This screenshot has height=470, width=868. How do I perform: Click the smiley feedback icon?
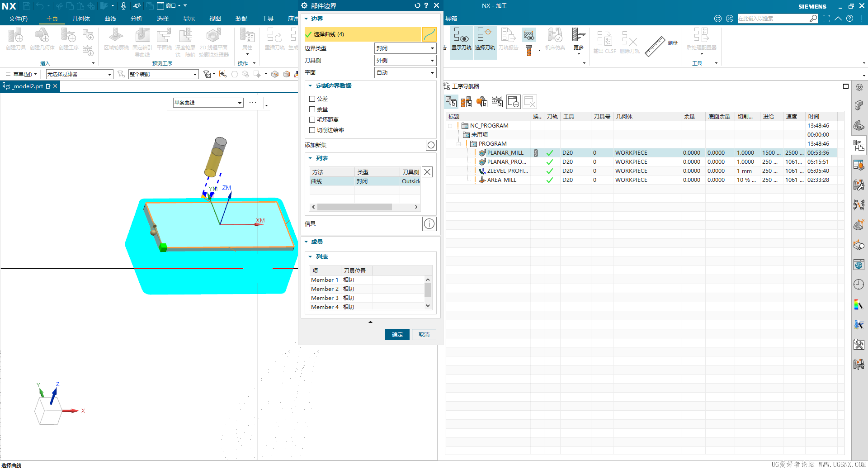(x=718, y=19)
